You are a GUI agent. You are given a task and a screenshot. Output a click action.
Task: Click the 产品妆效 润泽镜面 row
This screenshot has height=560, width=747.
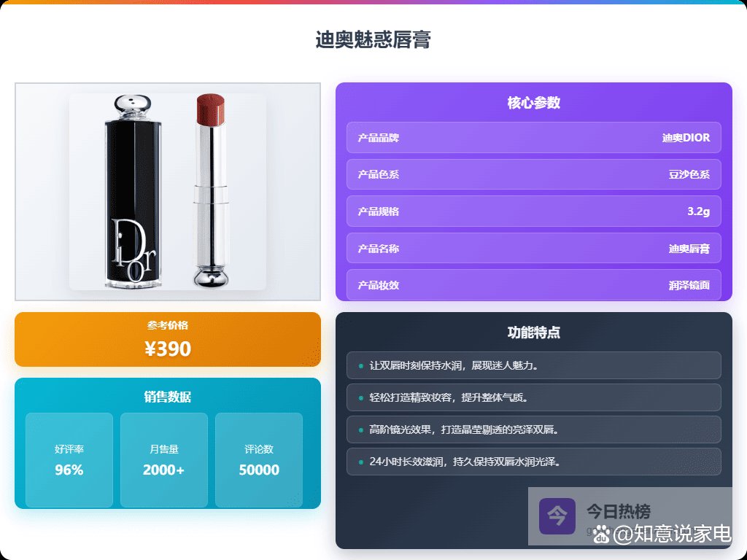[533, 285]
